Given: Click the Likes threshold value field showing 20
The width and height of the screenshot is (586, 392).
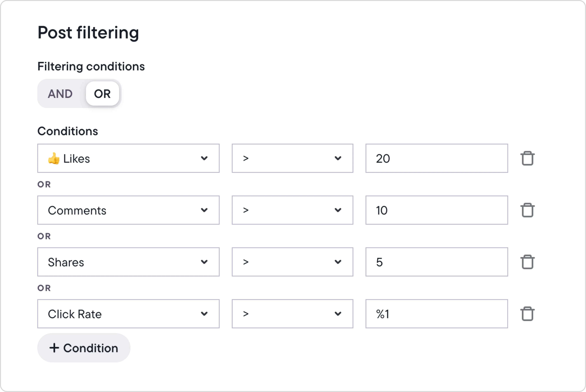Looking at the screenshot, I should click(436, 158).
